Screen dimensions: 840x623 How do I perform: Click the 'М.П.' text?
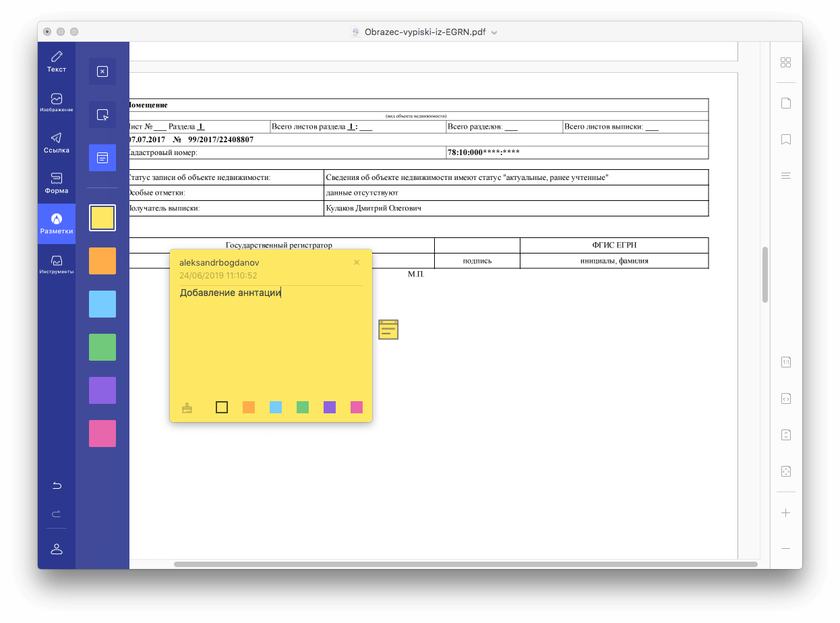tap(416, 274)
